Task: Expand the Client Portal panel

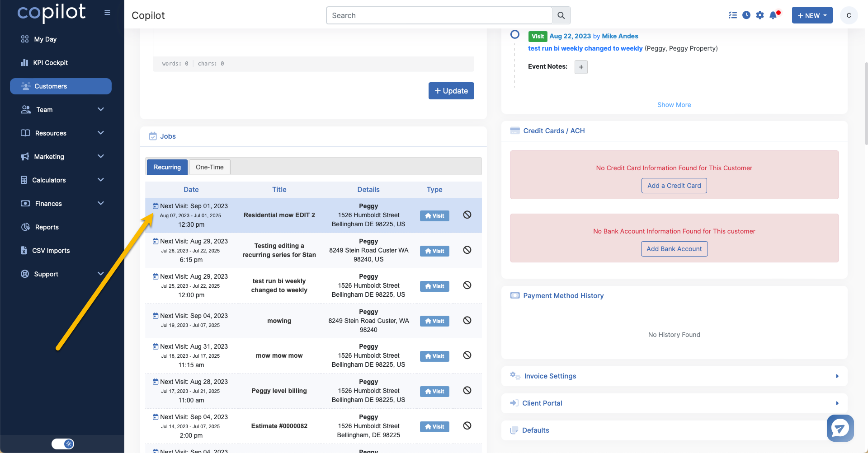Action: (x=674, y=403)
